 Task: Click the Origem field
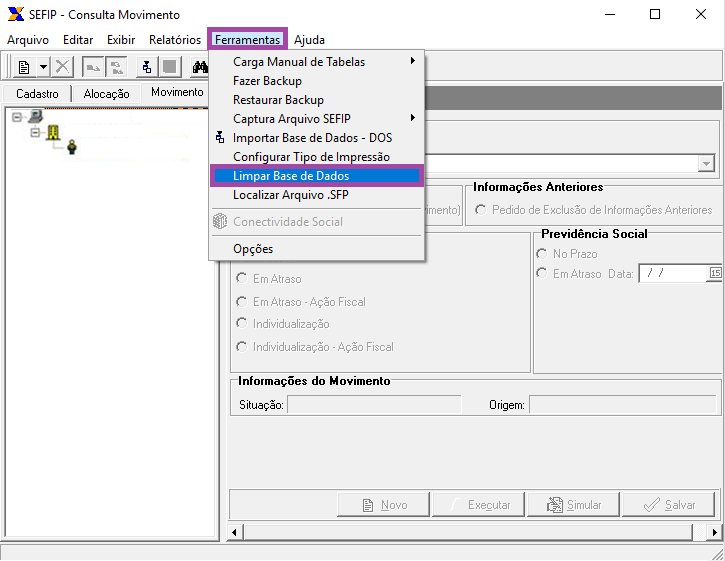click(x=623, y=405)
